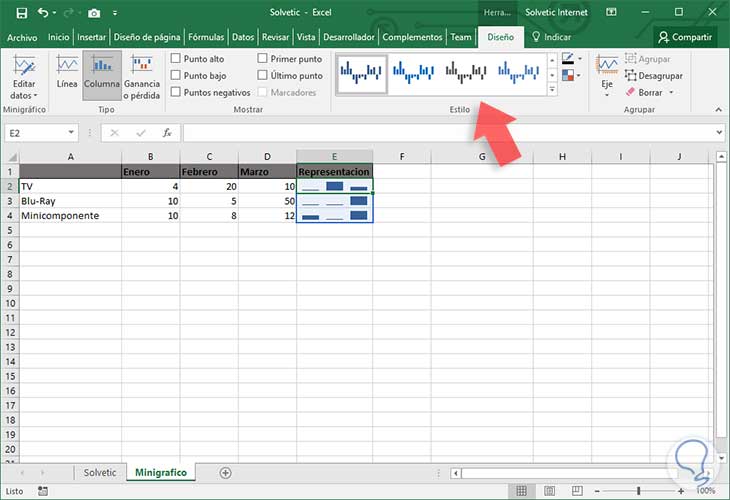730x500 pixels.
Task: Select column E header
Action: click(334, 157)
